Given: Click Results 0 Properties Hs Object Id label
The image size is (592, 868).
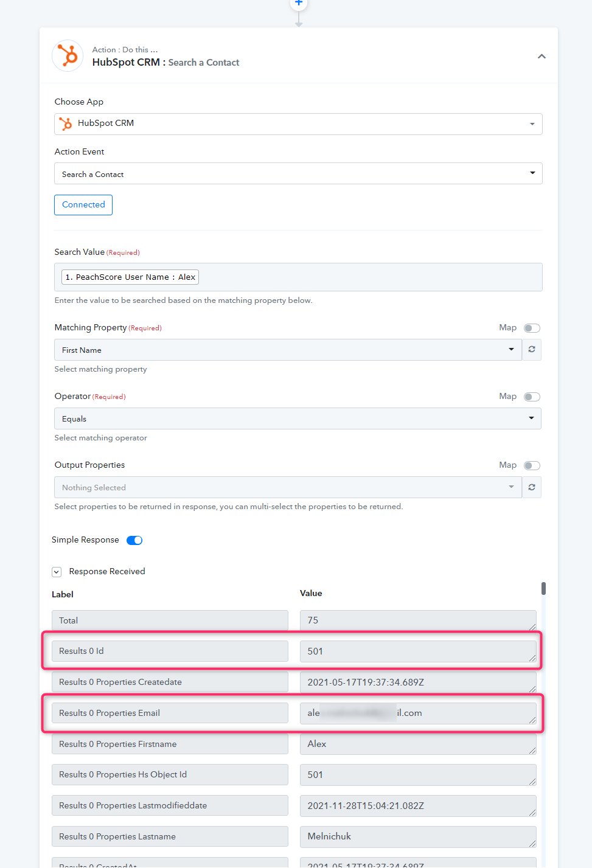Looking at the screenshot, I should (x=170, y=774).
